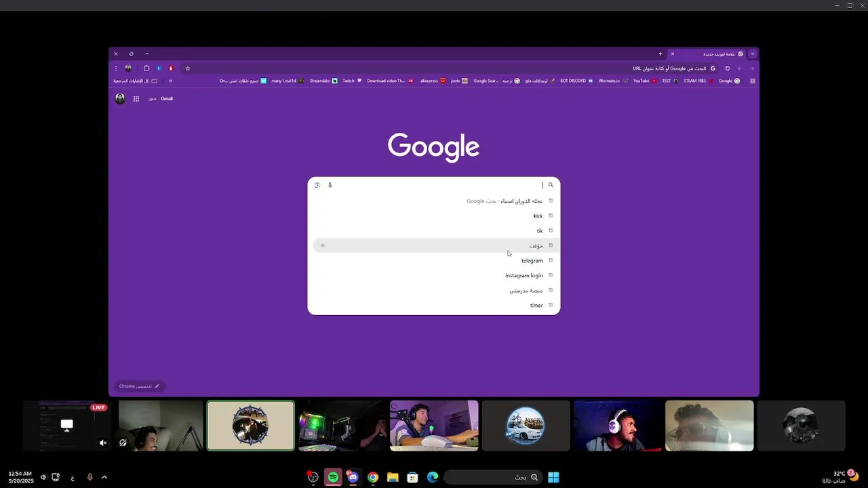The width and height of the screenshot is (868, 488).
Task: Open the Download video Th... bookmark
Action: [390, 81]
